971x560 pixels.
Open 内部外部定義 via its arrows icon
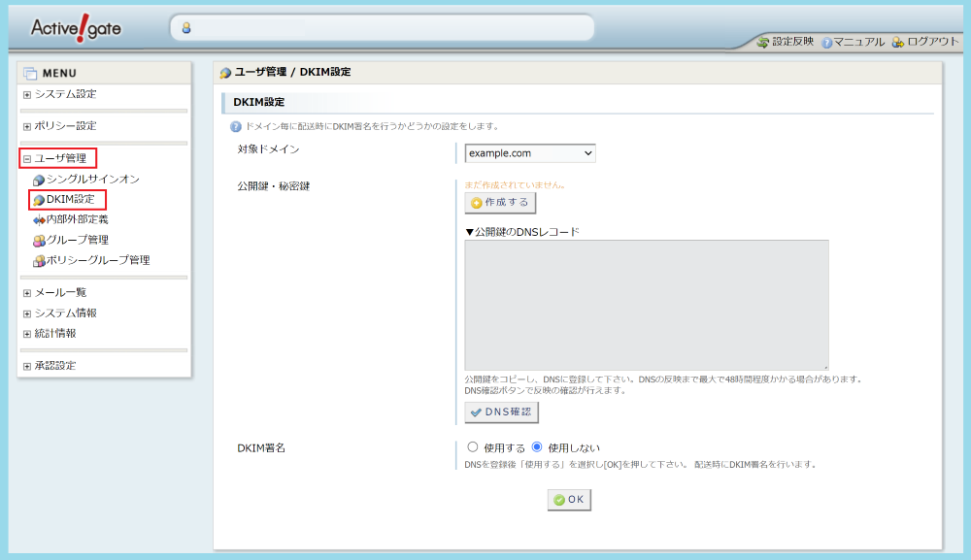click(x=37, y=220)
